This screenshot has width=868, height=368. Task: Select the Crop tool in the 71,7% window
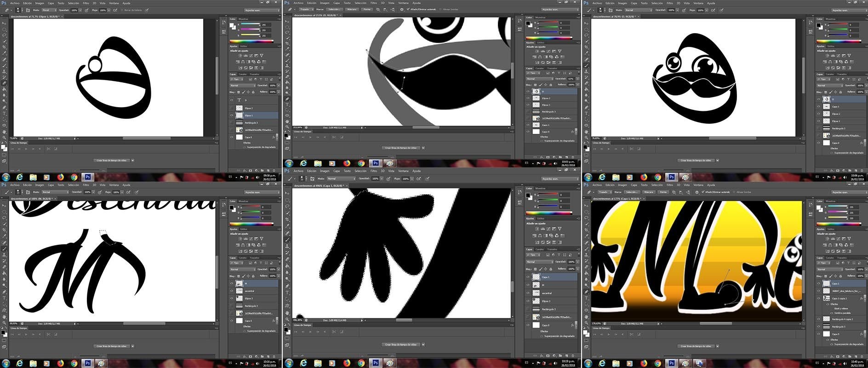[x=5, y=47]
